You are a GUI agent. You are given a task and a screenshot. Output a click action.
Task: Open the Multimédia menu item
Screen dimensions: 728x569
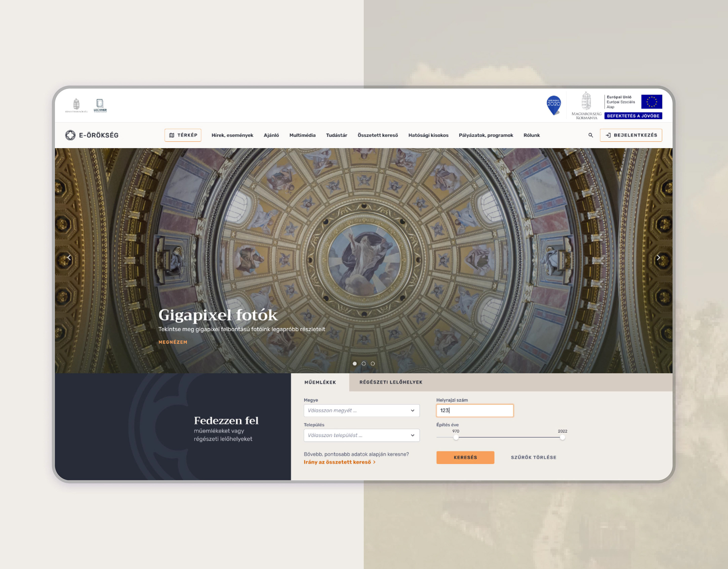point(302,135)
